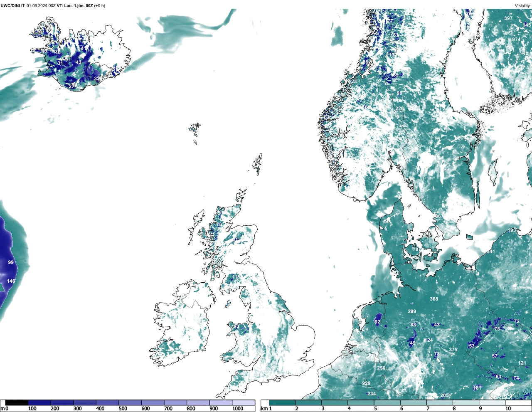
Task: Click the '341' value near the Polish coast
Action: pos(491,252)
